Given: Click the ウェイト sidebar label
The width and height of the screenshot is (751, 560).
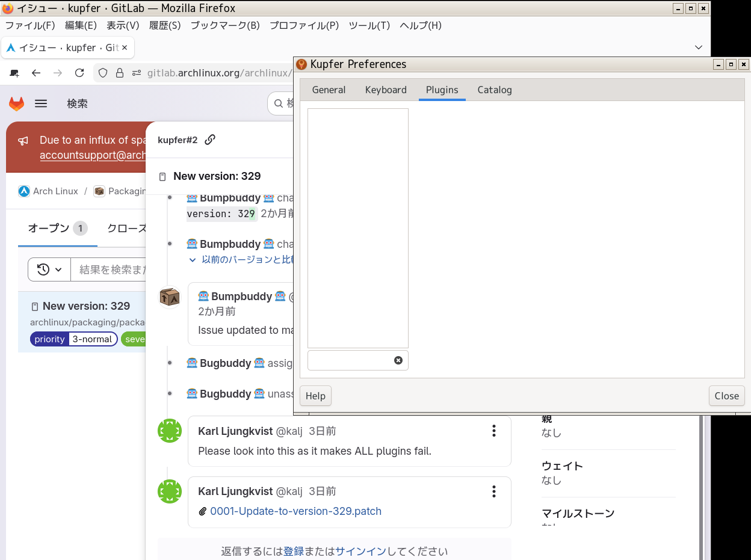Looking at the screenshot, I should (x=562, y=466).
